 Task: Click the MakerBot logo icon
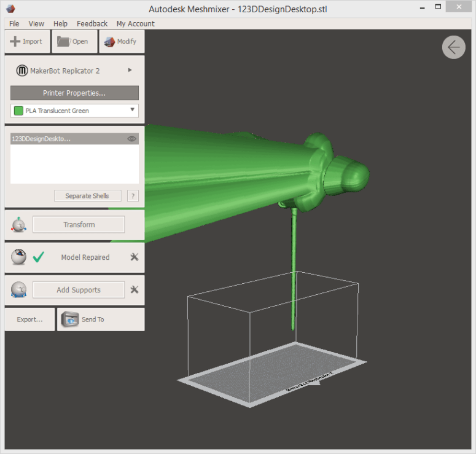pos(22,71)
